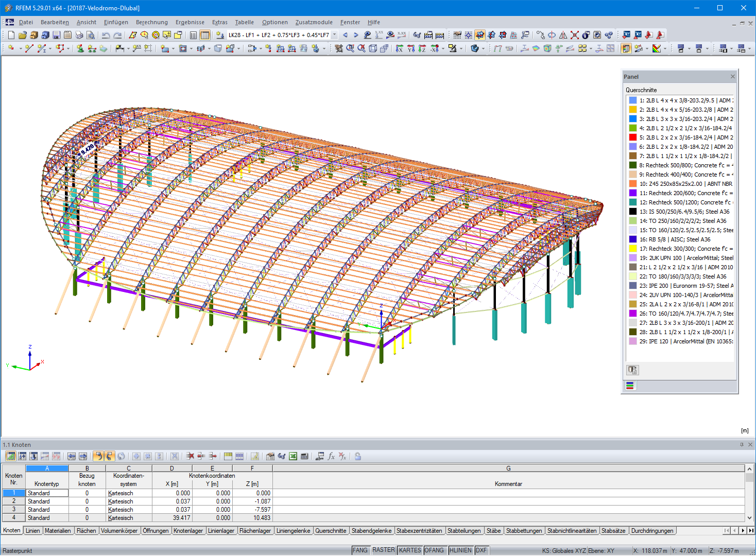Image resolution: width=756 pixels, height=556 pixels.
Task: Open the calculator in table toolbar
Action: coord(304,456)
